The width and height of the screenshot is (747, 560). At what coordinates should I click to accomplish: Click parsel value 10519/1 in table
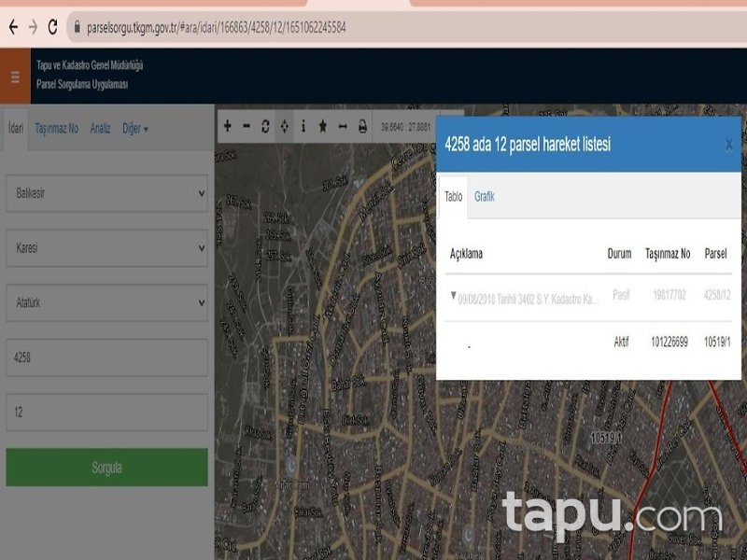click(x=717, y=342)
